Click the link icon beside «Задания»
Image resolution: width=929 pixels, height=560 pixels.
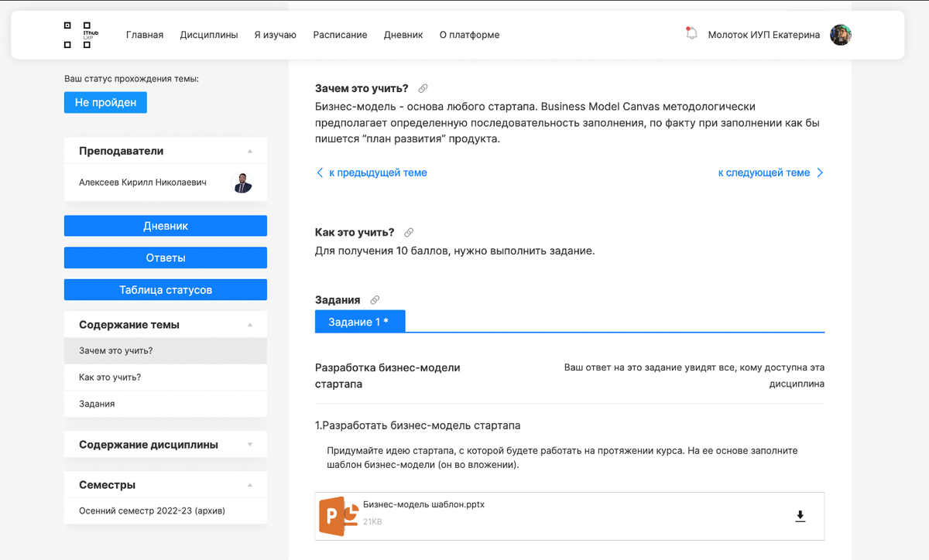point(375,299)
